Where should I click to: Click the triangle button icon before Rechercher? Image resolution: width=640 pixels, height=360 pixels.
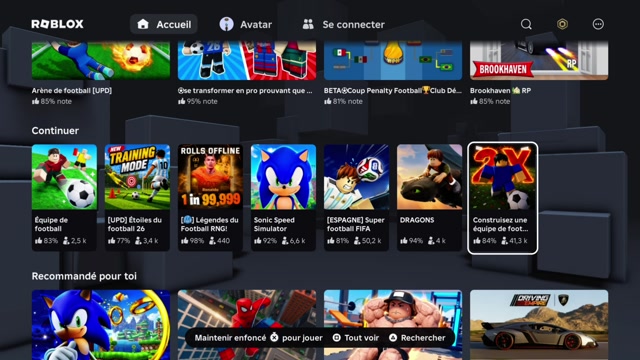pyautogui.click(x=393, y=338)
